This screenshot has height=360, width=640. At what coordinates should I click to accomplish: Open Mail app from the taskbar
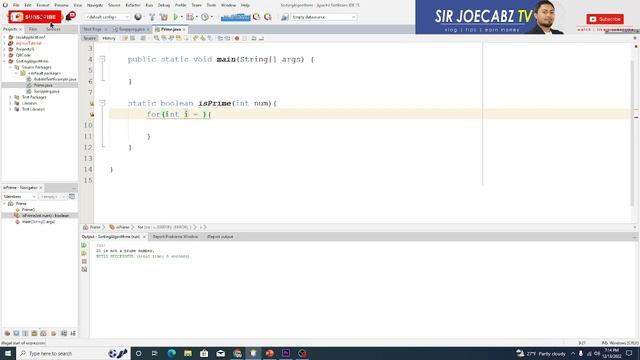pos(220,353)
